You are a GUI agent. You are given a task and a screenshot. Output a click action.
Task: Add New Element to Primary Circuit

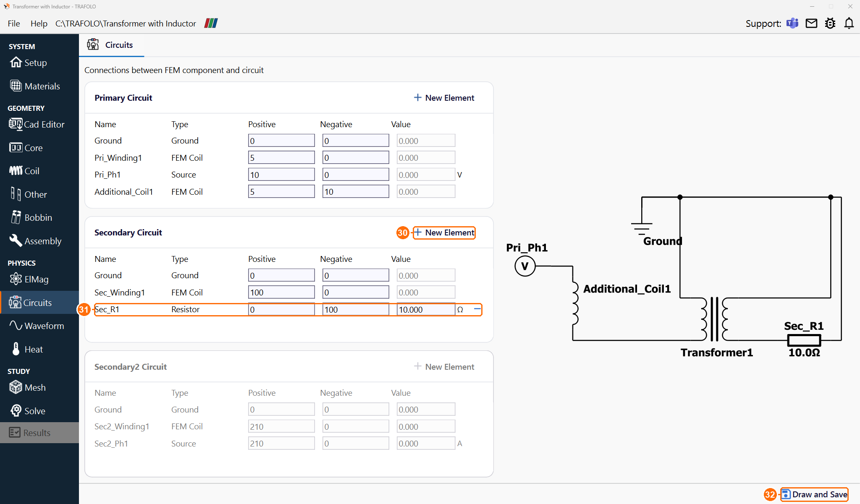click(444, 98)
